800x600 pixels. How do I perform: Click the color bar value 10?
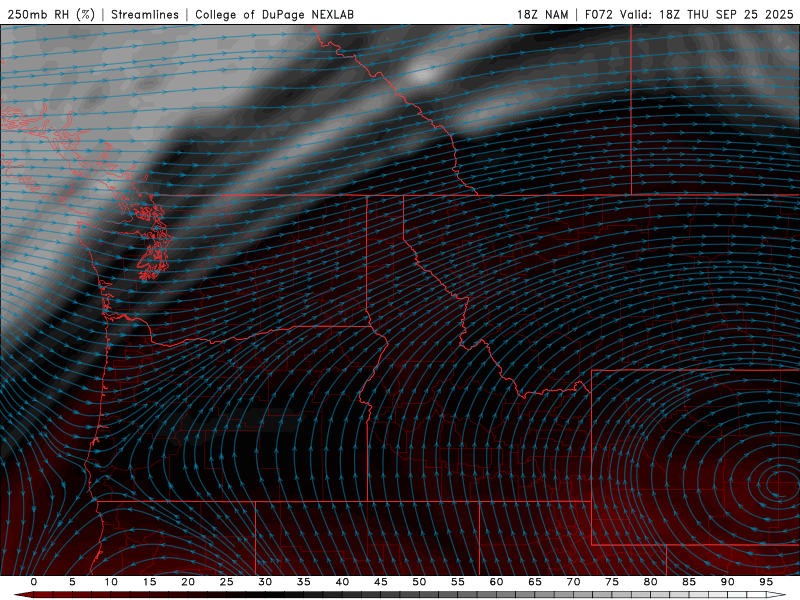111,582
